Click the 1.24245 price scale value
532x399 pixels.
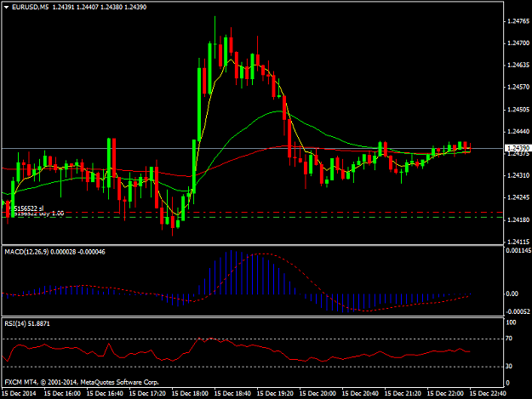pos(518,197)
